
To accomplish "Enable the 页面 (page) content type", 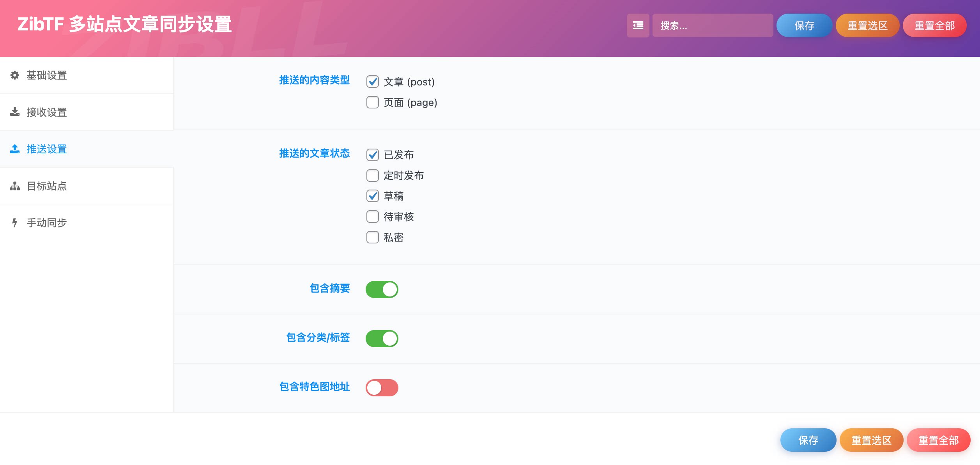I will point(372,102).
